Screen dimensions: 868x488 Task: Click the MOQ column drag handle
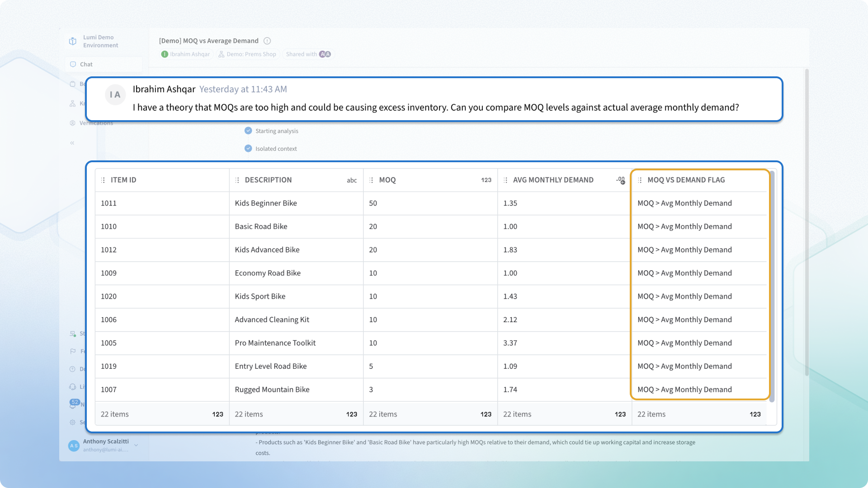(x=371, y=180)
